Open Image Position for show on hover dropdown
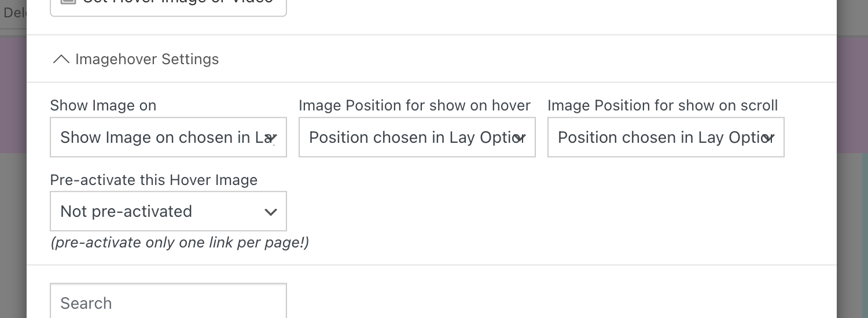This screenshot has width=868, height=318. (417, 138)
